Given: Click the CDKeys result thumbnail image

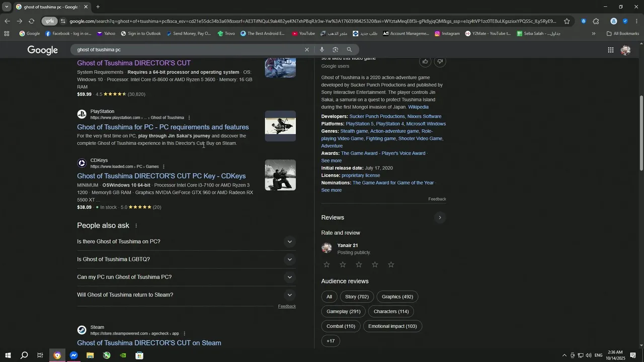Looking at the screenshot, I should click(x=280, y=175).
